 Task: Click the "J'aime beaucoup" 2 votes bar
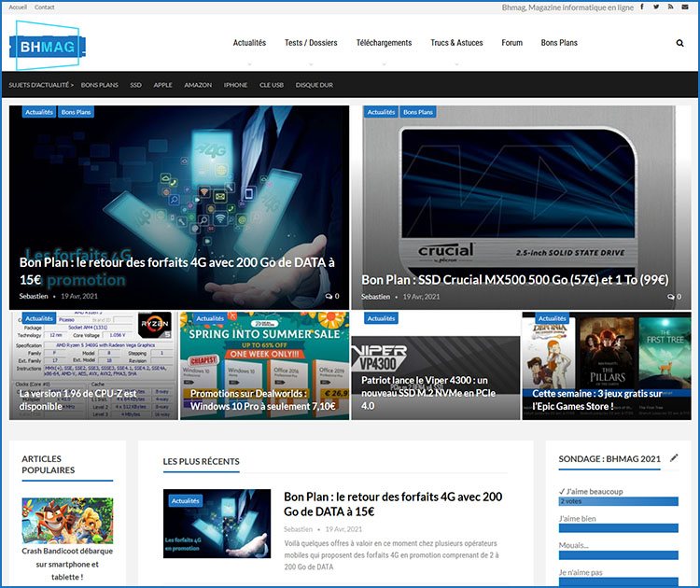618,501
